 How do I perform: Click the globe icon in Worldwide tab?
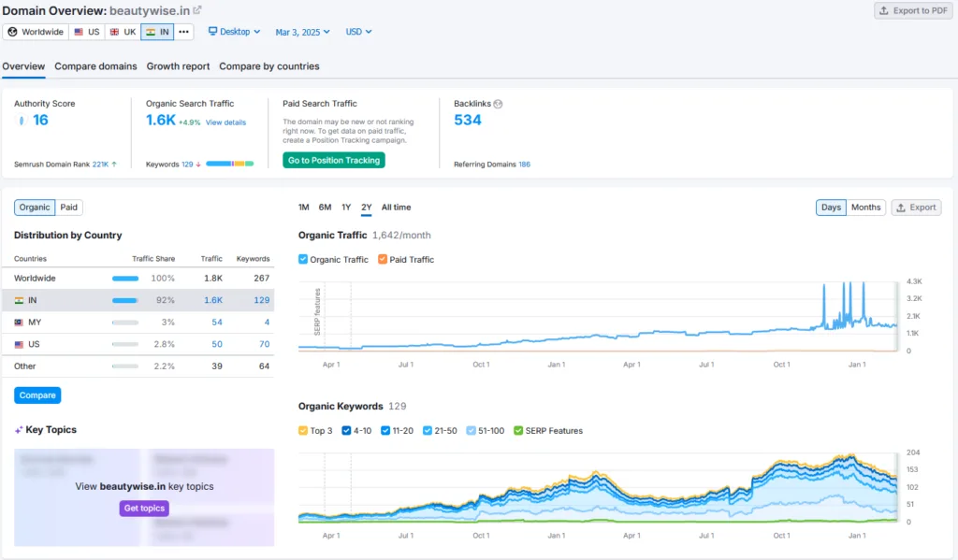coord(12,32)
